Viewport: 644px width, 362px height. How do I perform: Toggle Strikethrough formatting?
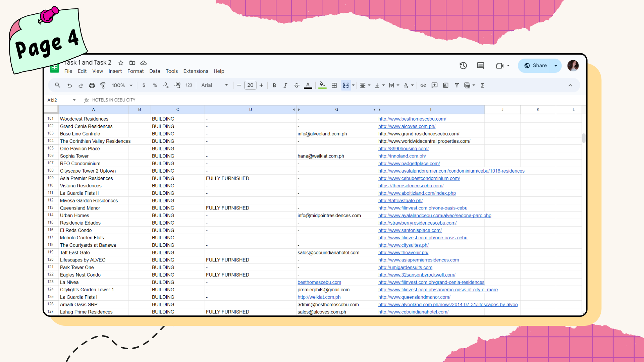(x=297, y=85)
